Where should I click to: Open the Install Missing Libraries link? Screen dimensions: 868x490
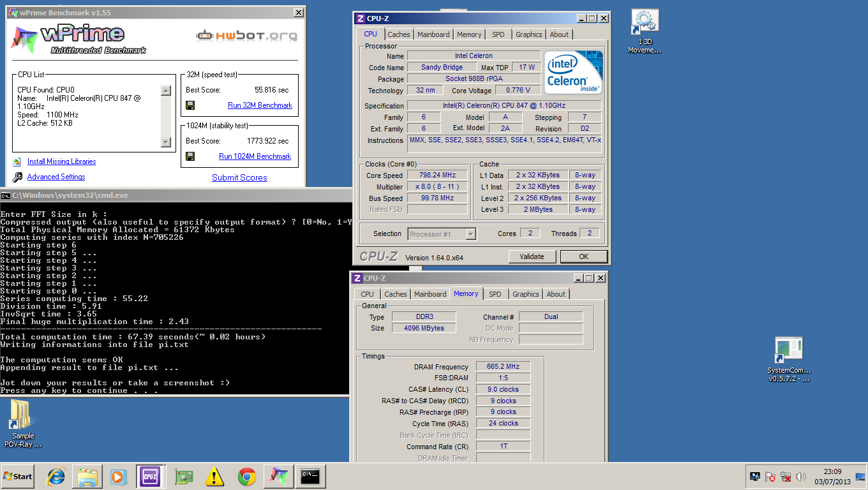61,161
